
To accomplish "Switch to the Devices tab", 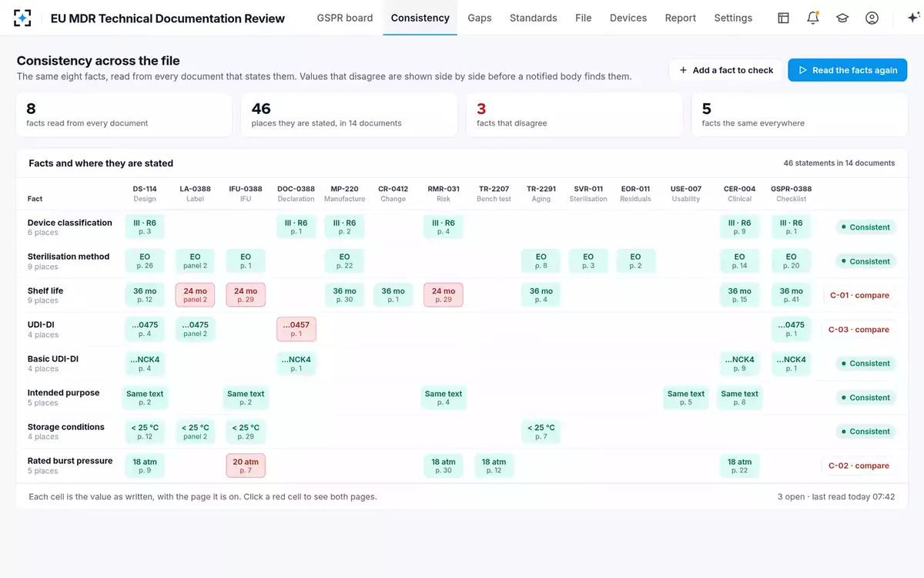I will [x=628, y=18].
